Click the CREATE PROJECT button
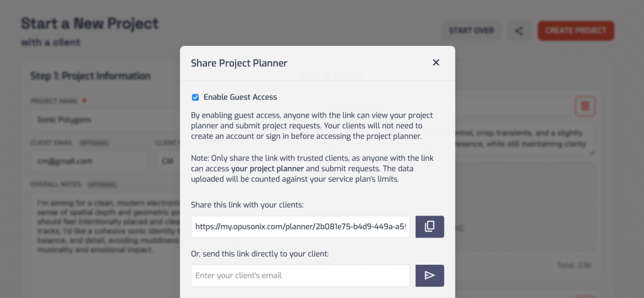644x298 pixels. pyautogui.click(x=575, y=31)
